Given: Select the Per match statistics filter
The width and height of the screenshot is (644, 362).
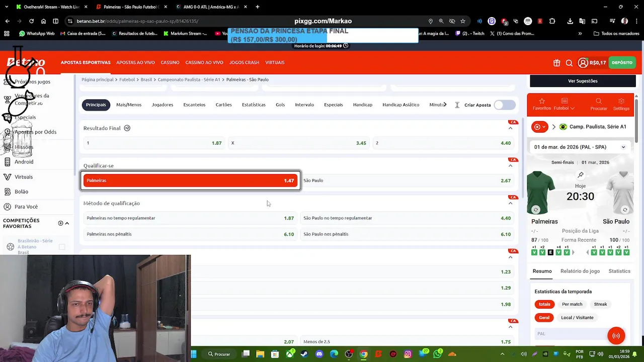Looking at the screenshot, I should (572, 304).
